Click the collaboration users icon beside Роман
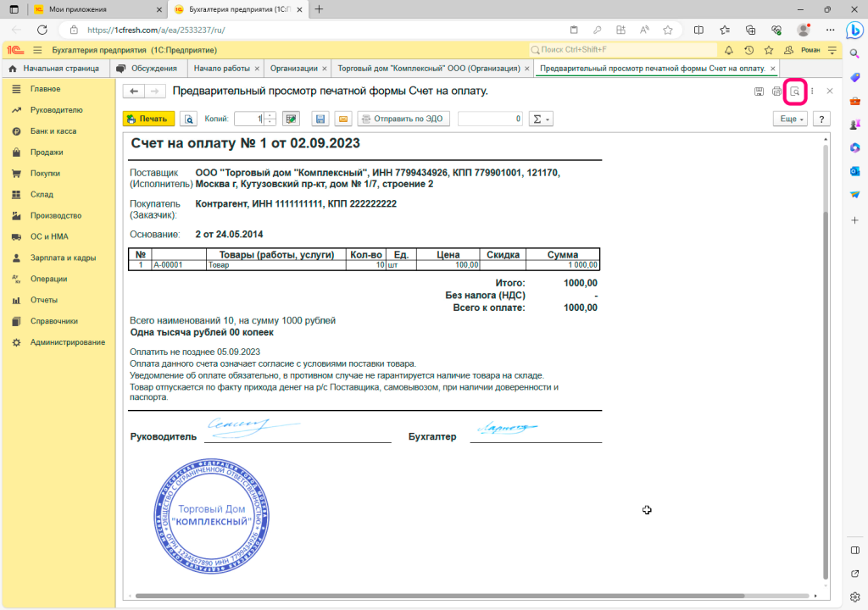The image size is (868, 610). 788,50
